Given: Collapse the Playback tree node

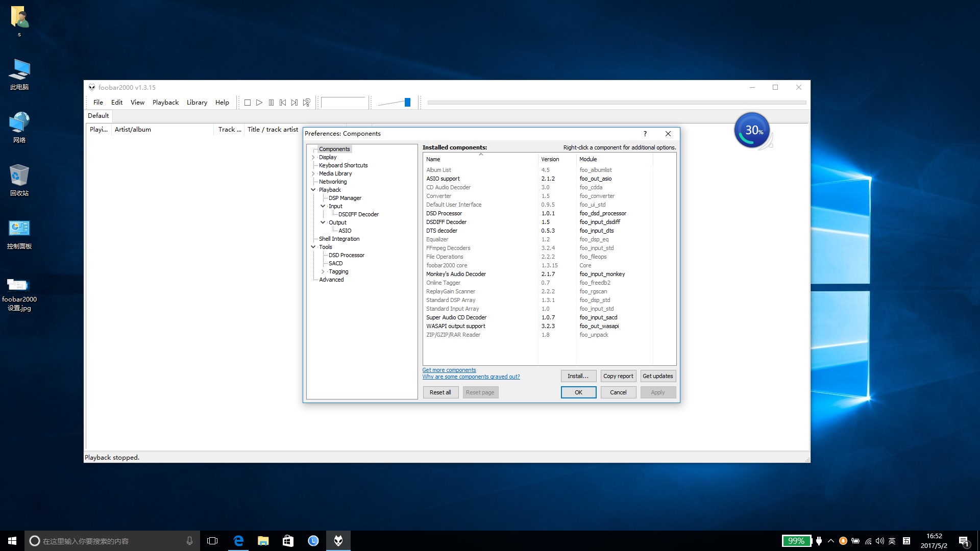Looking at the screenshot, I should pos(313,189).
